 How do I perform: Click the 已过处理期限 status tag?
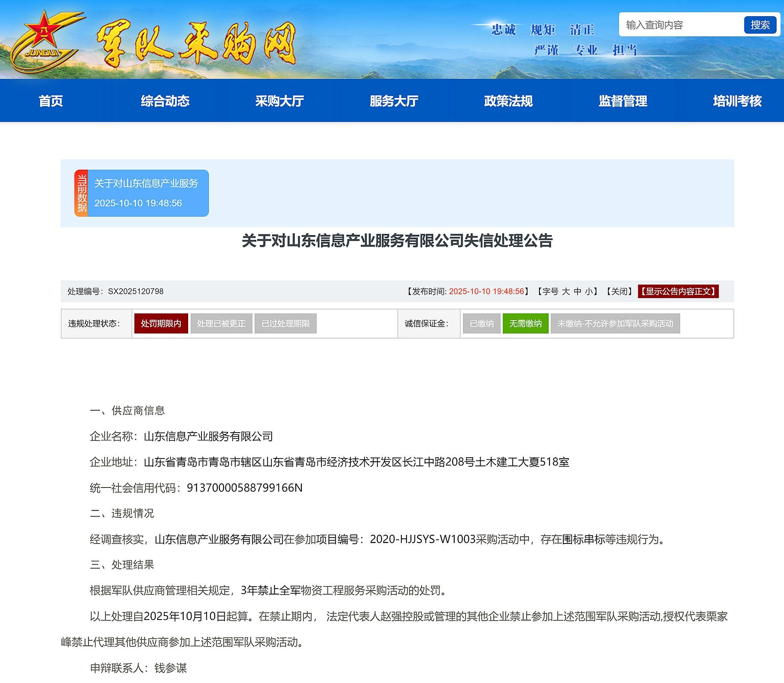coord(285,324)
